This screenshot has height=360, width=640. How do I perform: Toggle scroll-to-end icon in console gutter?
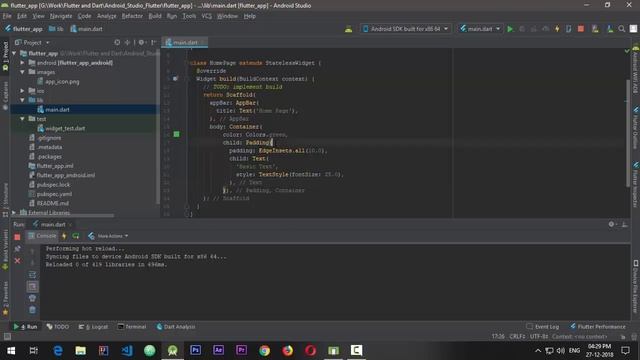click(x=32, y=286)
